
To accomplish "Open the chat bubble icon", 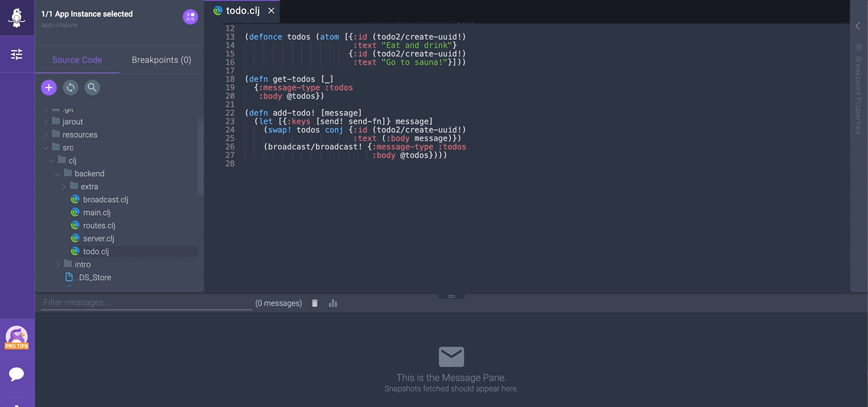I will 16,374.
